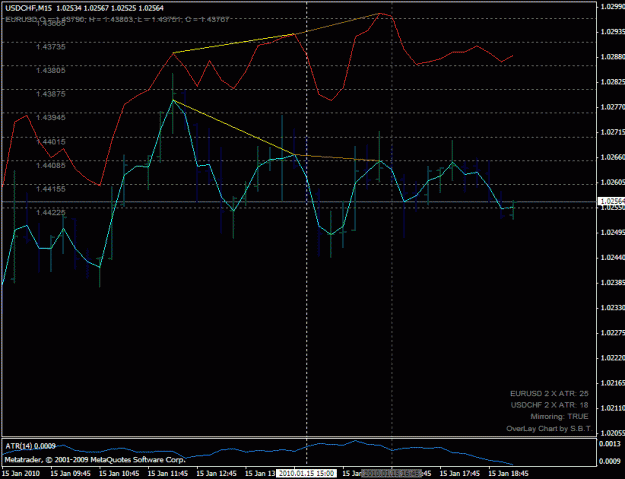
Task: Click the 1.02440 price scale value
Action: tap(612, 257)
